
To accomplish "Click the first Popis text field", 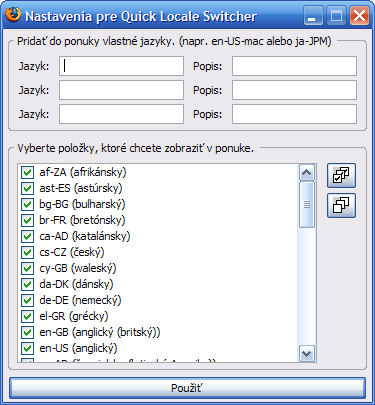I will coord(294,66).
